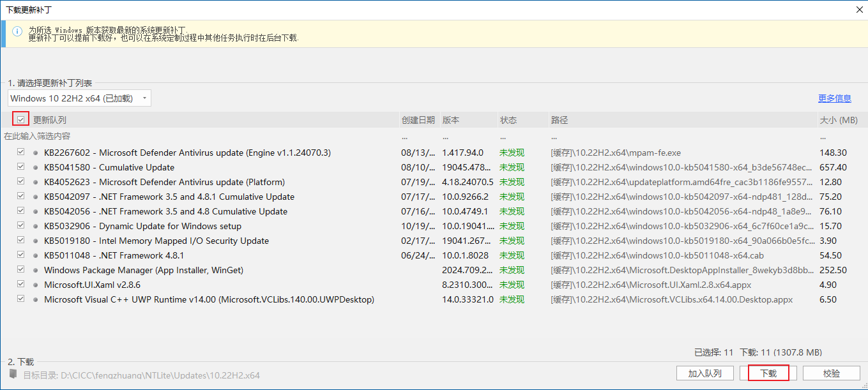The width and height of the screenshot is (868, 390).
Task: Click the 已选择: 11 summary text
Action: pyautogui.click(x=713, y=352)
